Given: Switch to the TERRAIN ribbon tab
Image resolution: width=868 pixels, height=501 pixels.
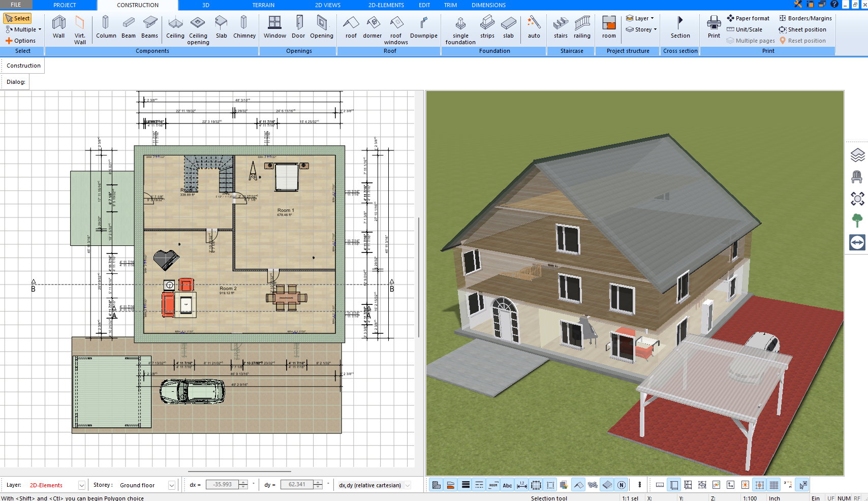Looking at the screenshot, I should 263,5.
